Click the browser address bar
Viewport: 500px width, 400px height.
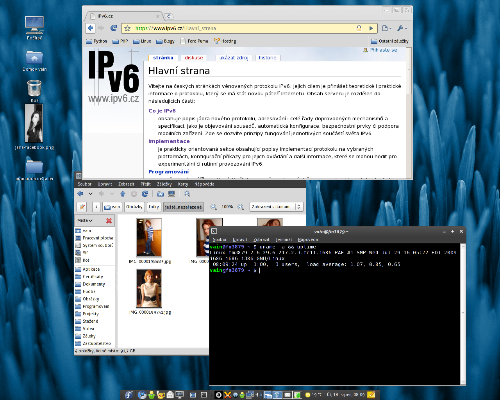(249, 28)
